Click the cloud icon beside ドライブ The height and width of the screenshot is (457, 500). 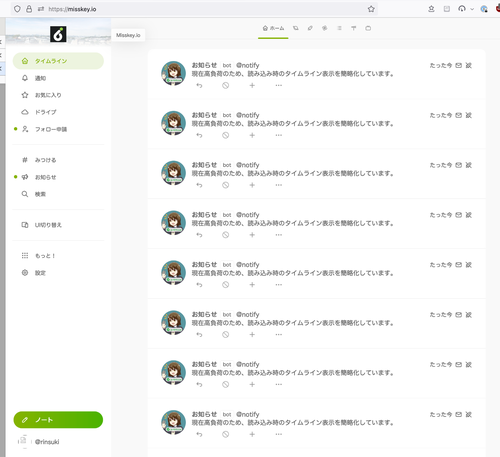point(25,112)
